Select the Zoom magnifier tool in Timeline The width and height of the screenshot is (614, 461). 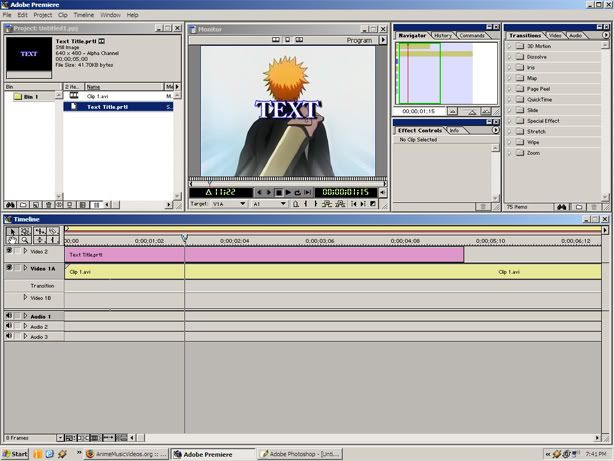pos(25,240)
